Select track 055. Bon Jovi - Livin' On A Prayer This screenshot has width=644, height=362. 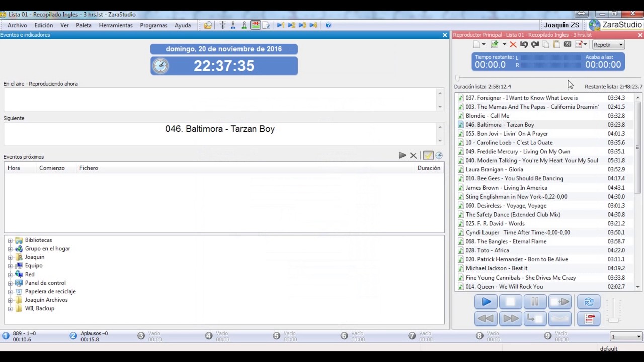tap(545, 134)
